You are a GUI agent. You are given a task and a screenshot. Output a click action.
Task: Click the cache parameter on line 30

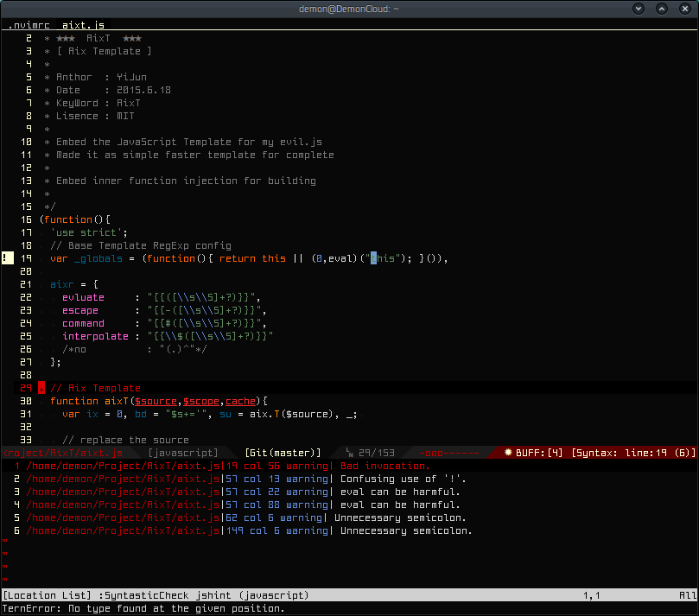coord(241,401)
